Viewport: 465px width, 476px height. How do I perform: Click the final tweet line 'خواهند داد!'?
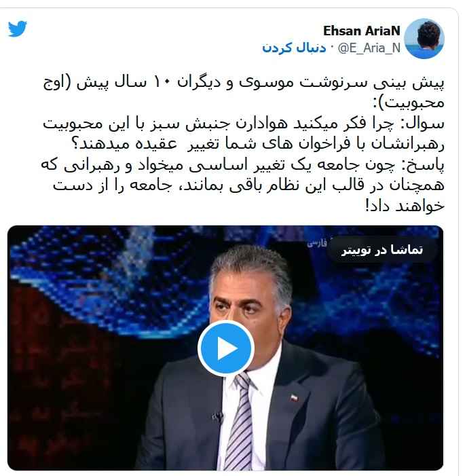pyautogui.click(x=405, y=206)
